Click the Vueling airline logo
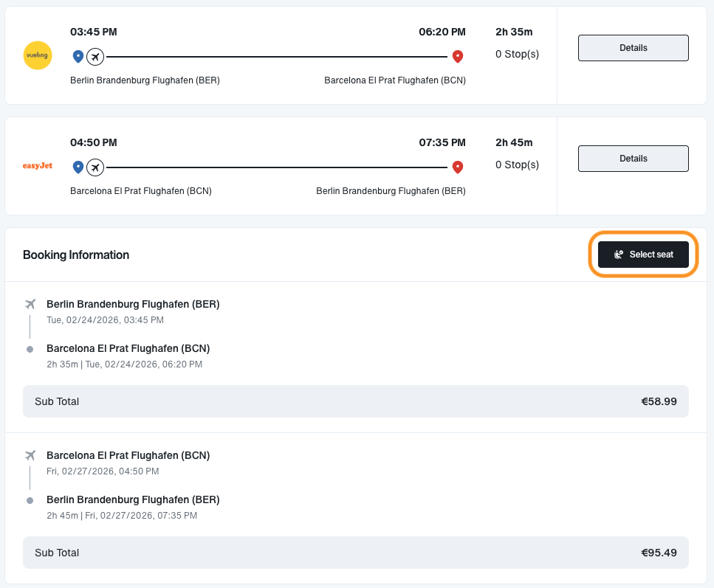 point(38,55)
